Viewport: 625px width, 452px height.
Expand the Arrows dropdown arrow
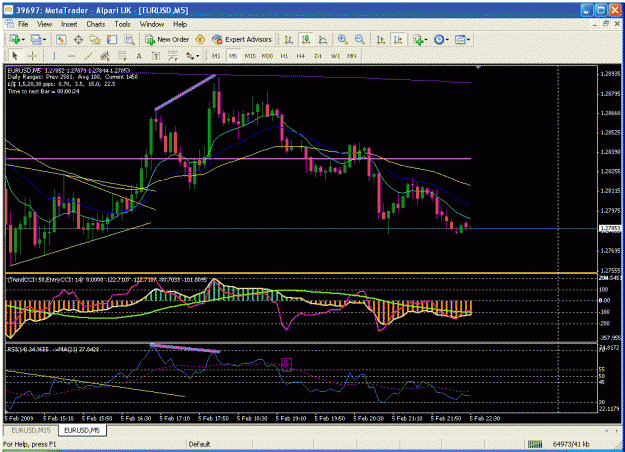197,56
